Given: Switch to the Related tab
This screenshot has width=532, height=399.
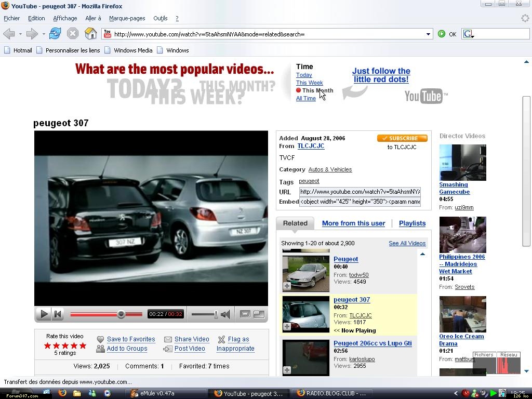Looking at the screenshot, I should 295,223.
